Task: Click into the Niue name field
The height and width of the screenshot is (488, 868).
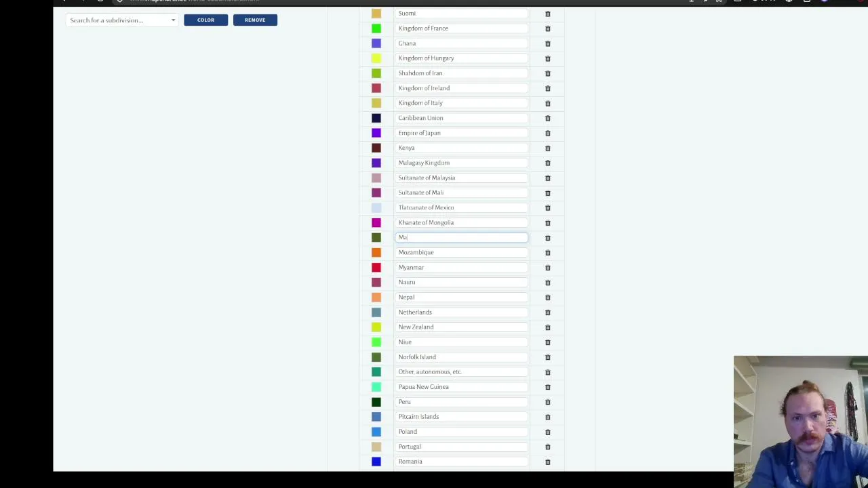Action: pyautogui.click(x=461, y=342)
